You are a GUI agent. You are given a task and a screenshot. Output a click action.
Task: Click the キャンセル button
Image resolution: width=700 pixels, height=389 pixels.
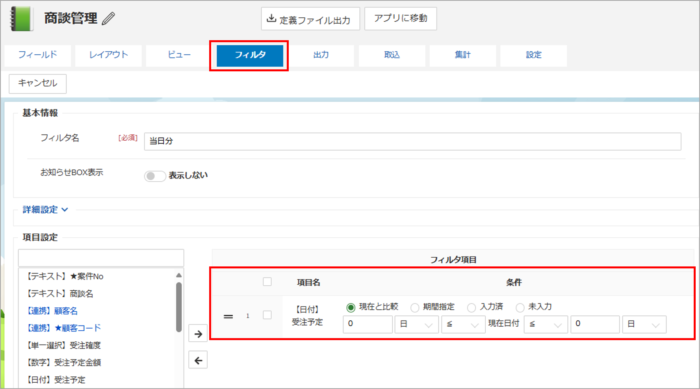pos(38,84)
